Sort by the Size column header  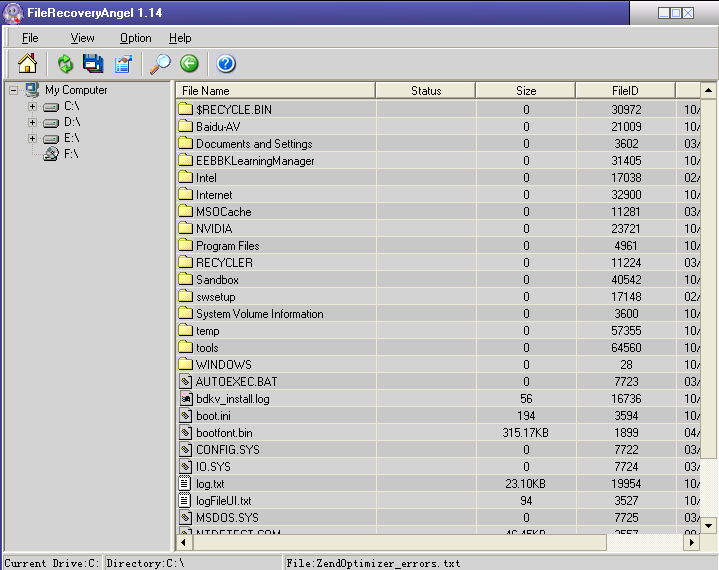(x=525, y=91)
